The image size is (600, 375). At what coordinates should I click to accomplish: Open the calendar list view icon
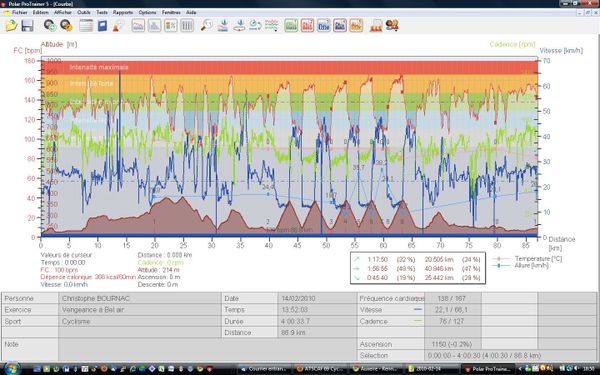[86, 26]
